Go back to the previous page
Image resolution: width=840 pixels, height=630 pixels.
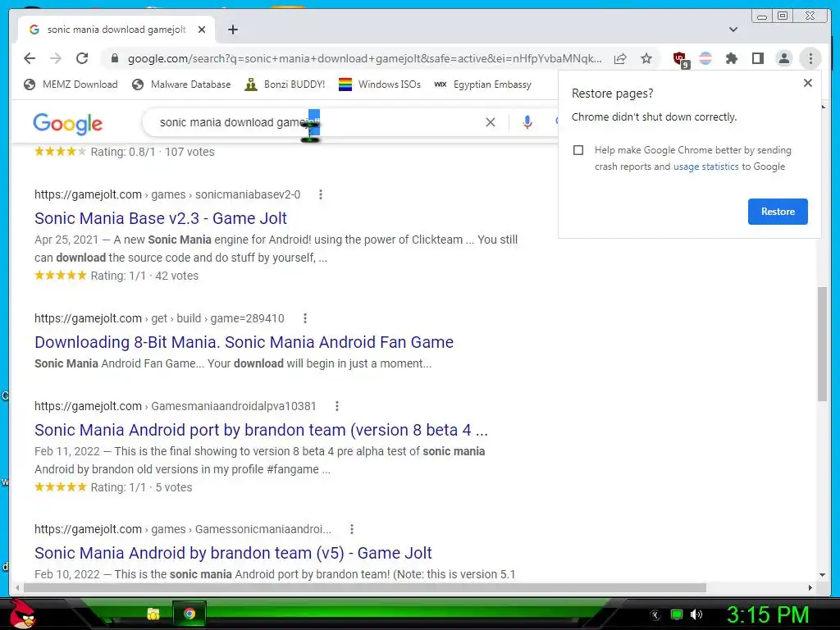(x=30, y=58)
